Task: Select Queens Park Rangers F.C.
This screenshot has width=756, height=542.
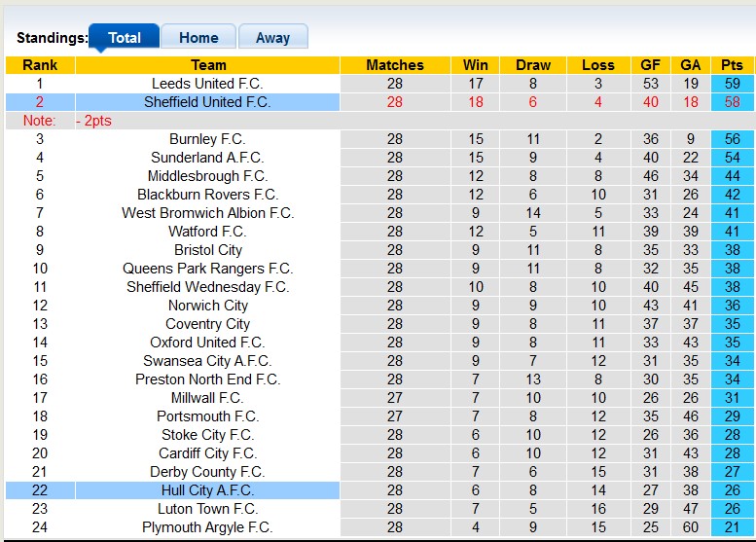Action: coord(207,269)
